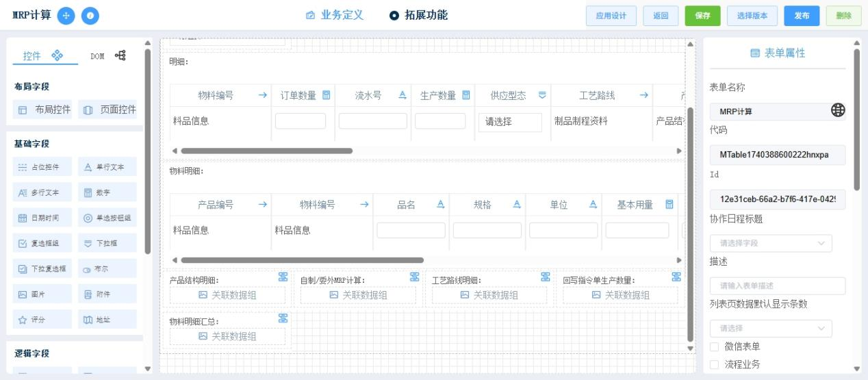Pick the 单行文本 single-line text widget

[107, 166]
